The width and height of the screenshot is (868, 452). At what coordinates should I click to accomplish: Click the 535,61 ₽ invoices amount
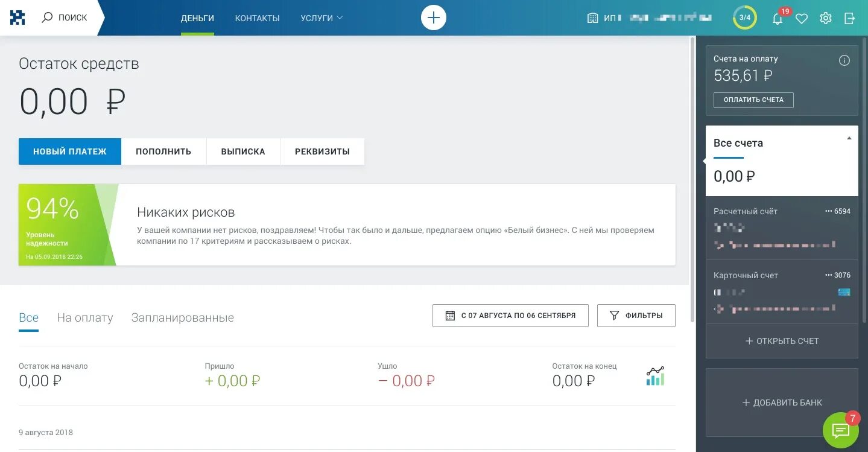[x=743, y=75]
